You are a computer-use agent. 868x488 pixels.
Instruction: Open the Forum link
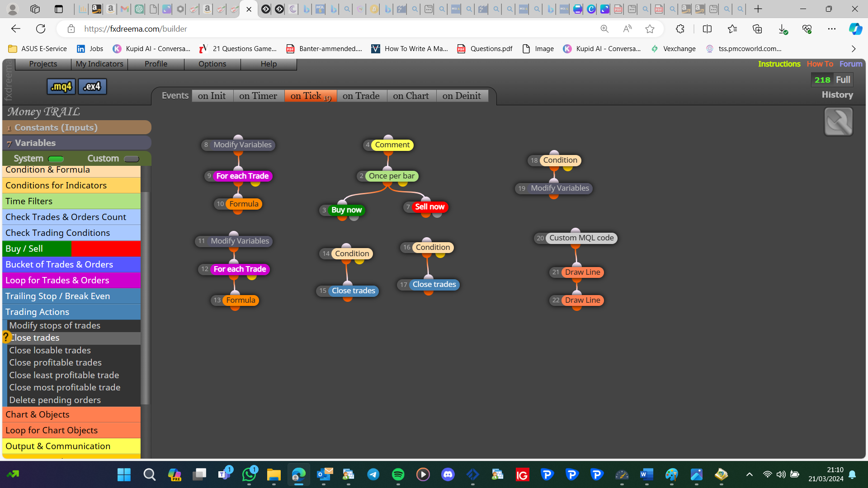(851, 64)
